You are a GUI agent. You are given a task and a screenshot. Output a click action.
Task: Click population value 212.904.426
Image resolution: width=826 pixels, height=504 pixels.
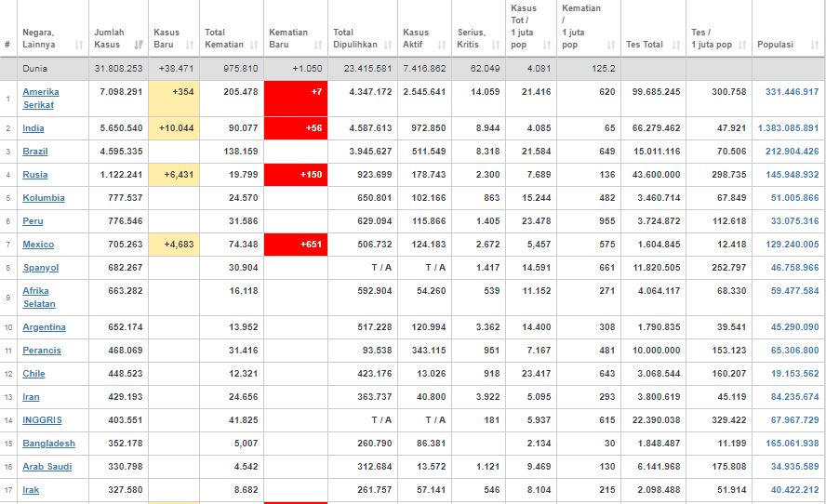(792, 152)
